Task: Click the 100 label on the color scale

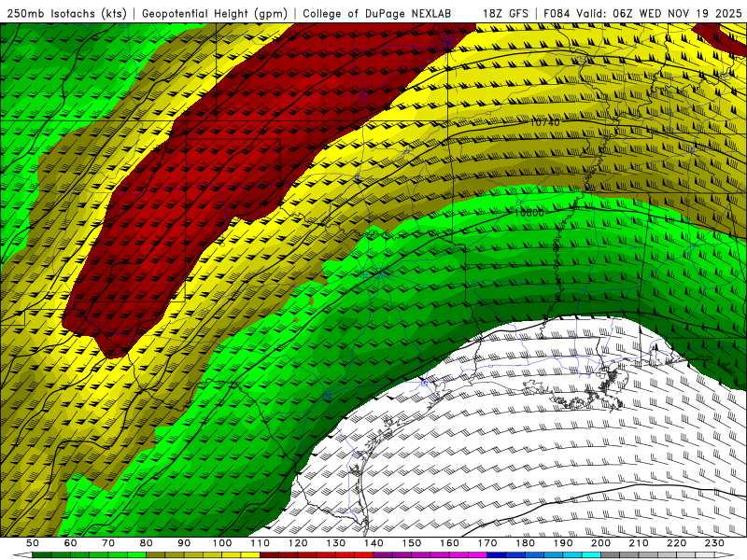Action: click(222, 543)
